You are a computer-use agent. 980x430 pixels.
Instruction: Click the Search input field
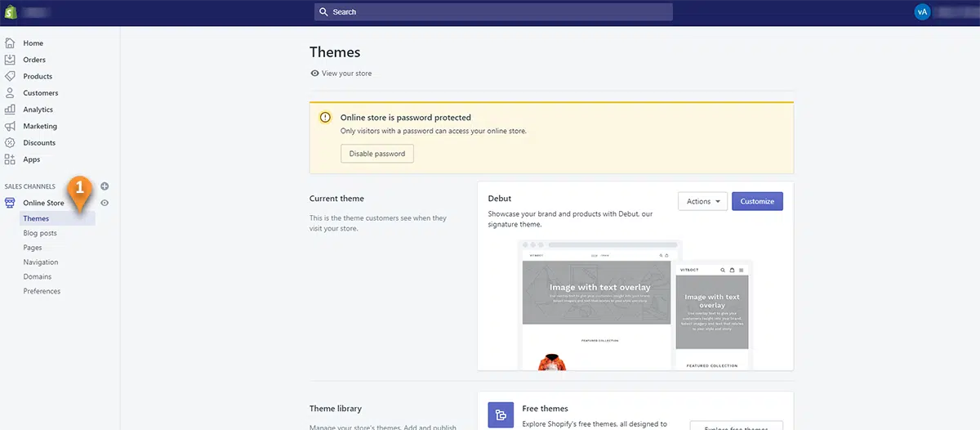(x=493, y=12)
